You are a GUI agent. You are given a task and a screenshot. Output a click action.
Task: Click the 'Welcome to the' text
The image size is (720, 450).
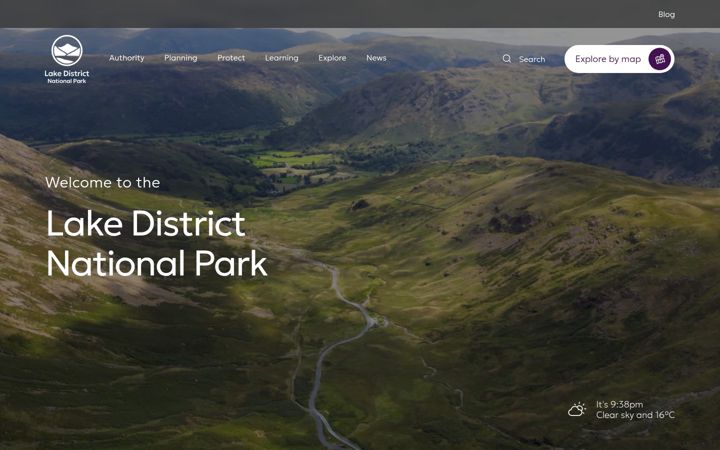103,182
